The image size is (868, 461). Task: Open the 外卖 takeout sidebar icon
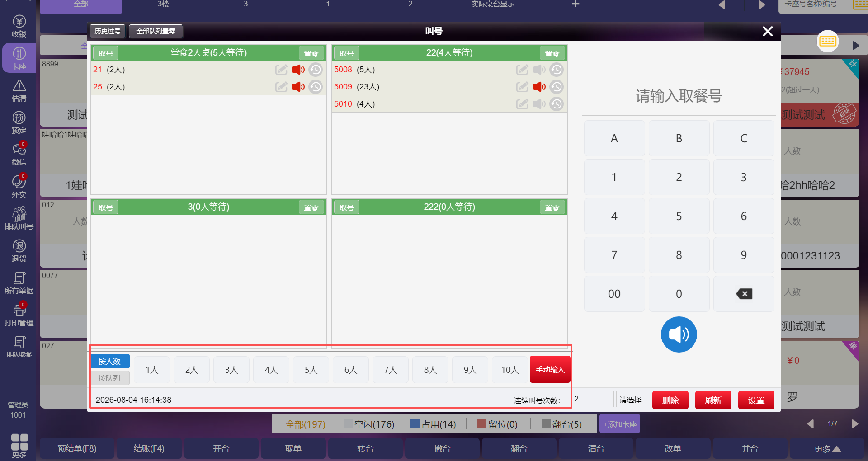point(19,186)
